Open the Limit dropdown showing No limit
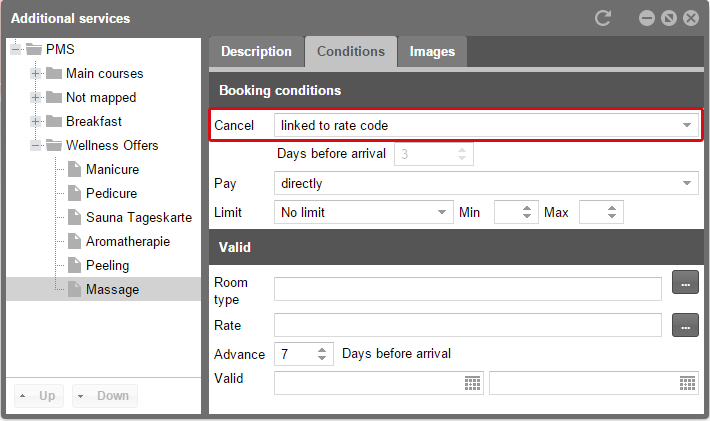Image resolution: width=710 pixels, height=421 pixels. 364,212
